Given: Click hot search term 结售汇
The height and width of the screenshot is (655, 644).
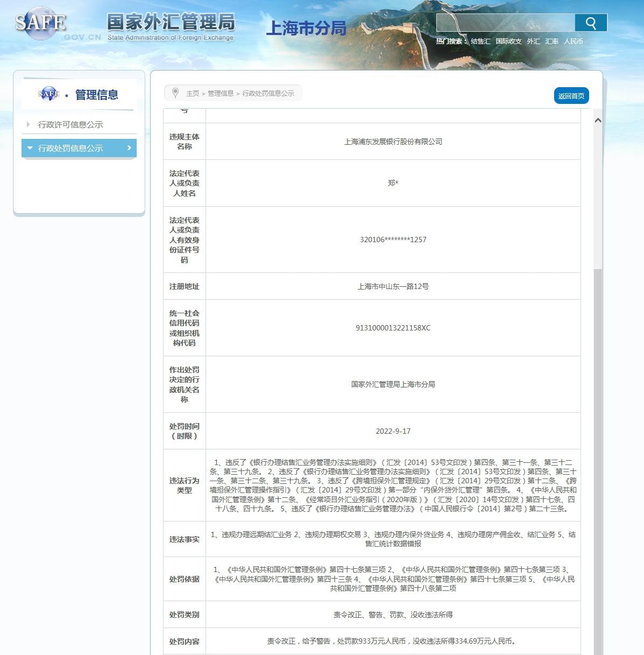Looking at the screenshot, I should point(480,41).
